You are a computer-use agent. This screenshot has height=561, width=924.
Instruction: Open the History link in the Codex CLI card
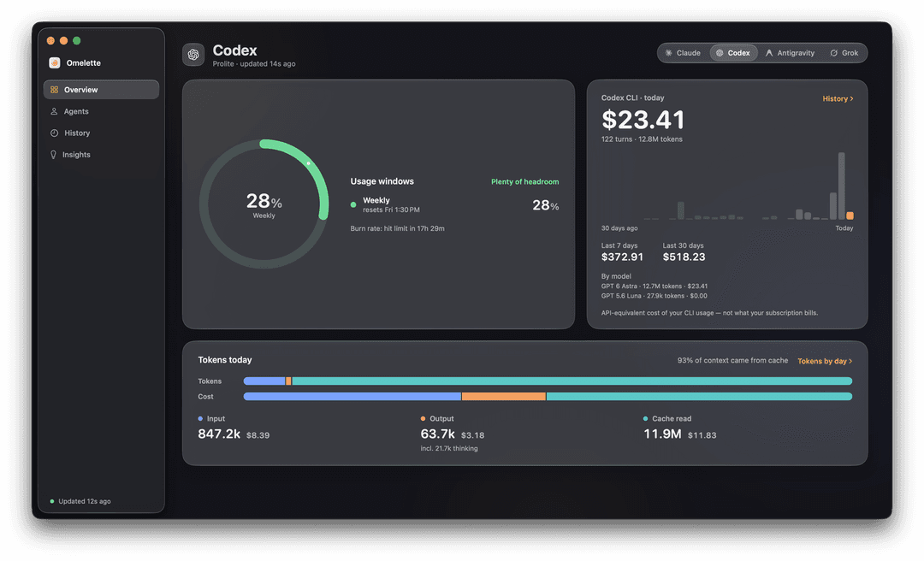pyautogui.click(x=838, y=99)
